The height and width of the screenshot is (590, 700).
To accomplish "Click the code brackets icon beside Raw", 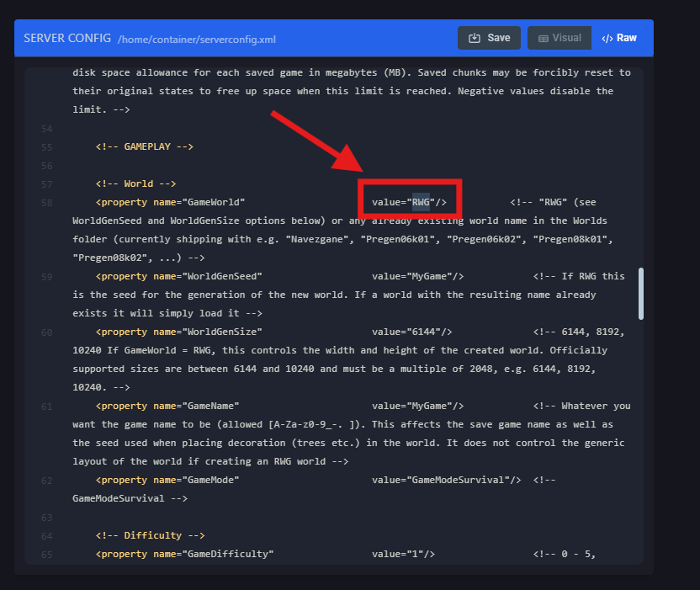I will click(x=607, y=39).
